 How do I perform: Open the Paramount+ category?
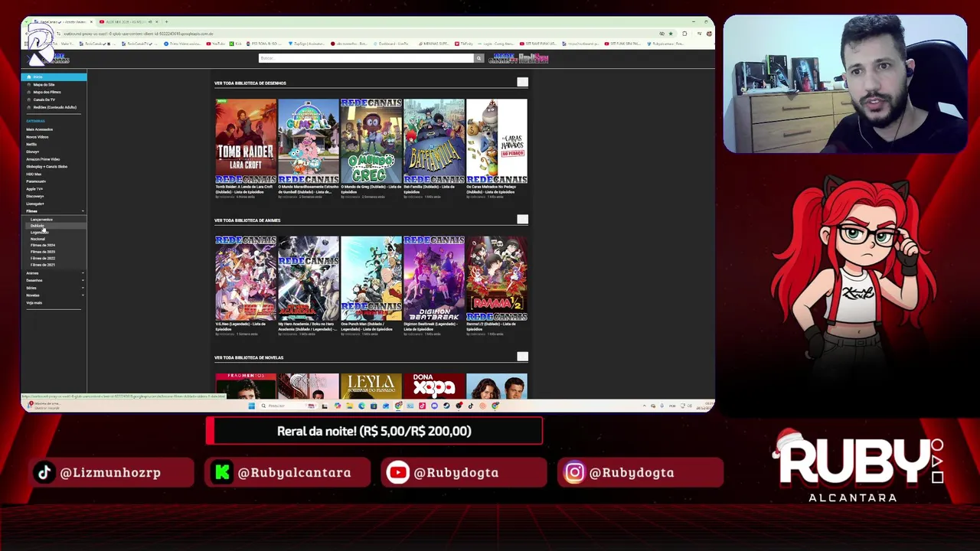(x=35, y=181)
